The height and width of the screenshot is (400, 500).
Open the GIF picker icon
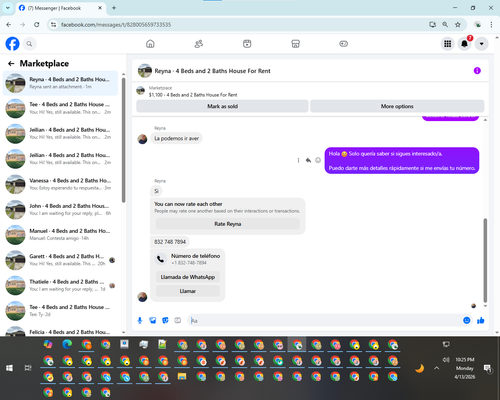[178, 320]
